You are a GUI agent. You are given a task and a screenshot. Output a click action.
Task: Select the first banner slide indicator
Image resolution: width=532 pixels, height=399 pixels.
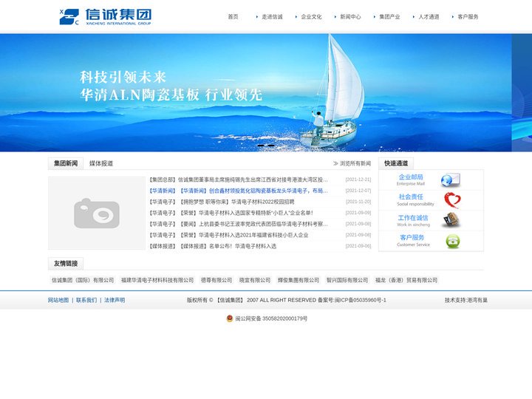[x=261, y=146]
